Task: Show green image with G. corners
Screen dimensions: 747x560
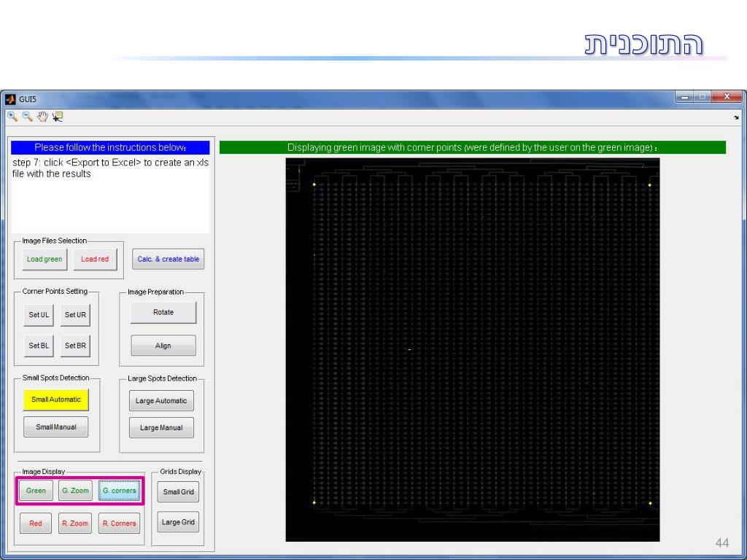Action: point(119,491)
